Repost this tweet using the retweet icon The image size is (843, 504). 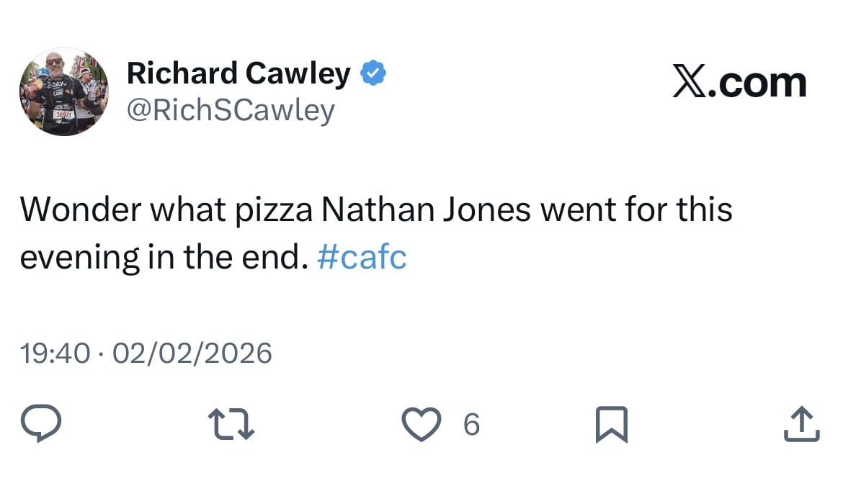point(231,424)
